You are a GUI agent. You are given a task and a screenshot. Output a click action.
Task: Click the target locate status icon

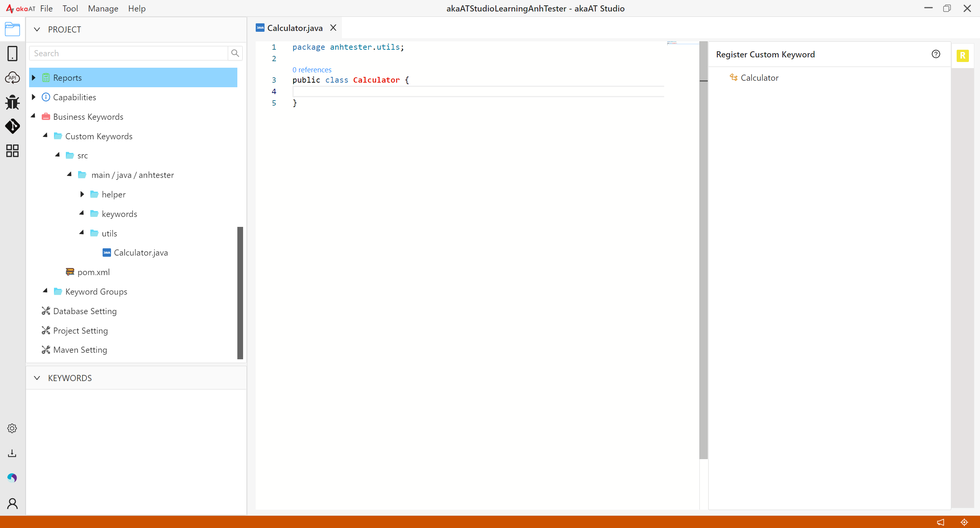(964, 522)
